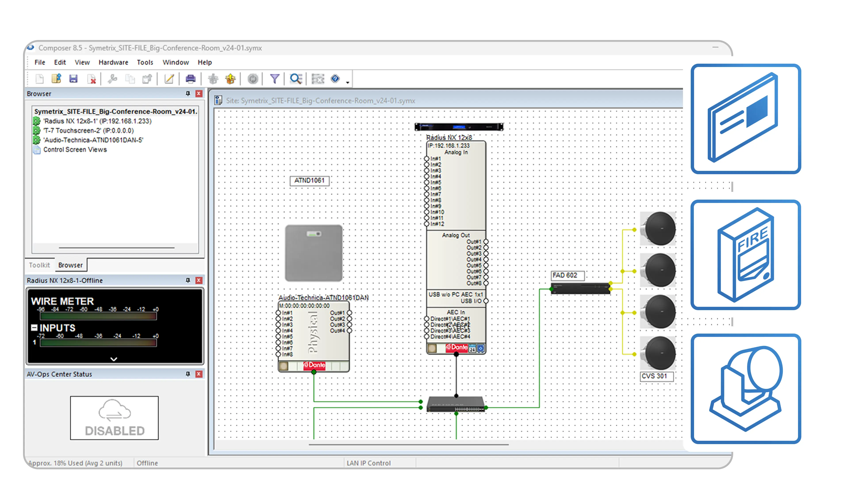Activate the Filter tool on the toolbar
Image resolution: width=844 pixels, height=504 pixels.
point(274,78)
